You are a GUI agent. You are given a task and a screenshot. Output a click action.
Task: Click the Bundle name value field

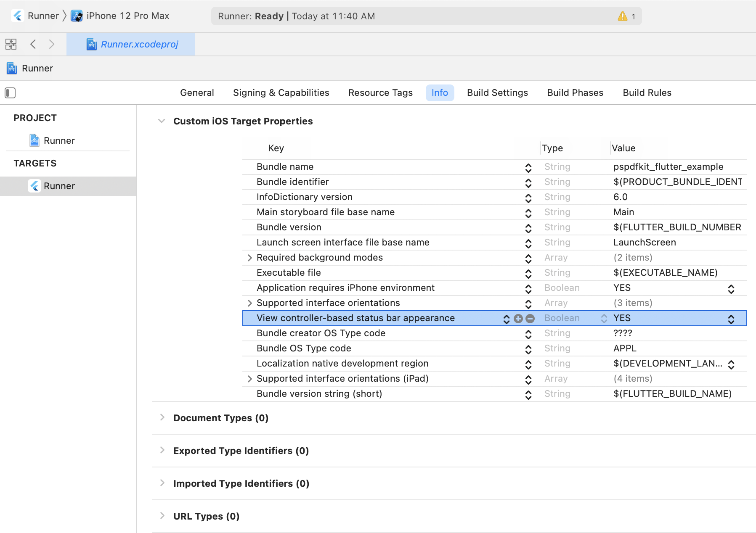[668, 167]
